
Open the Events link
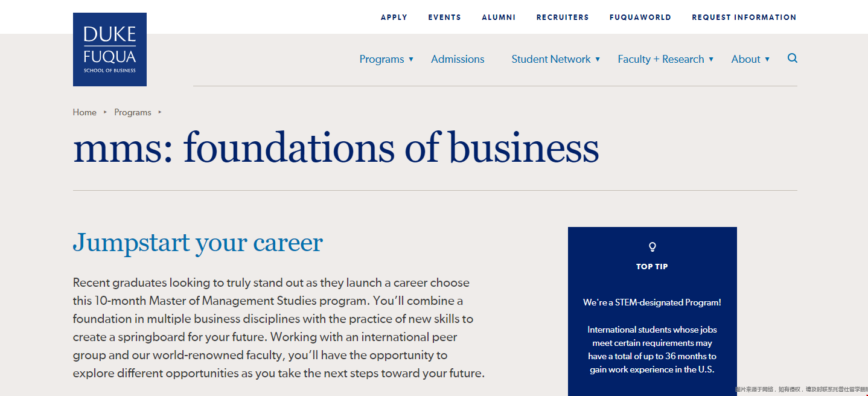click(445, 18)
